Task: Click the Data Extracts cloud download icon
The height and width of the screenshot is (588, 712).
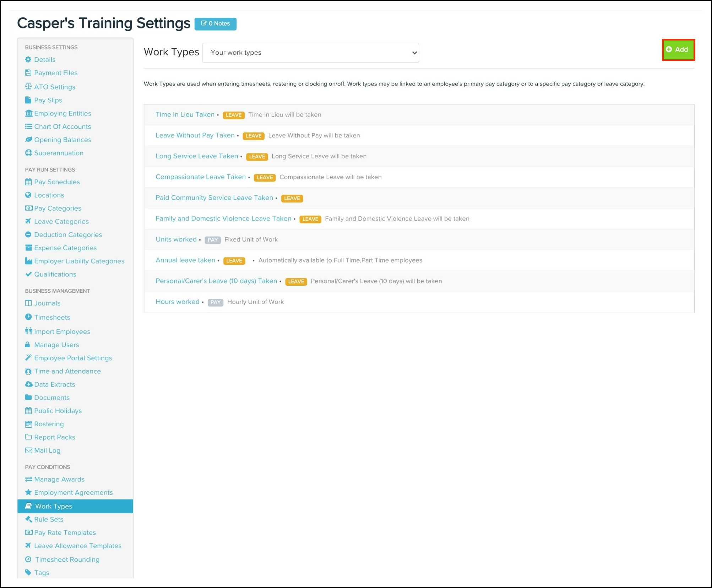Action: [28, 384]
